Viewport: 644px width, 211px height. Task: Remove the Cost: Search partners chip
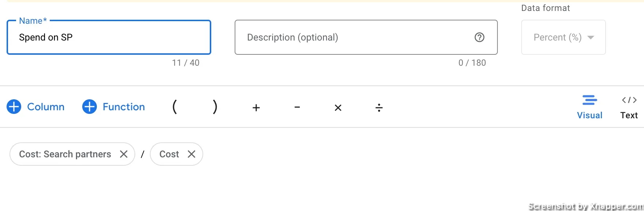tap(124, 154)
